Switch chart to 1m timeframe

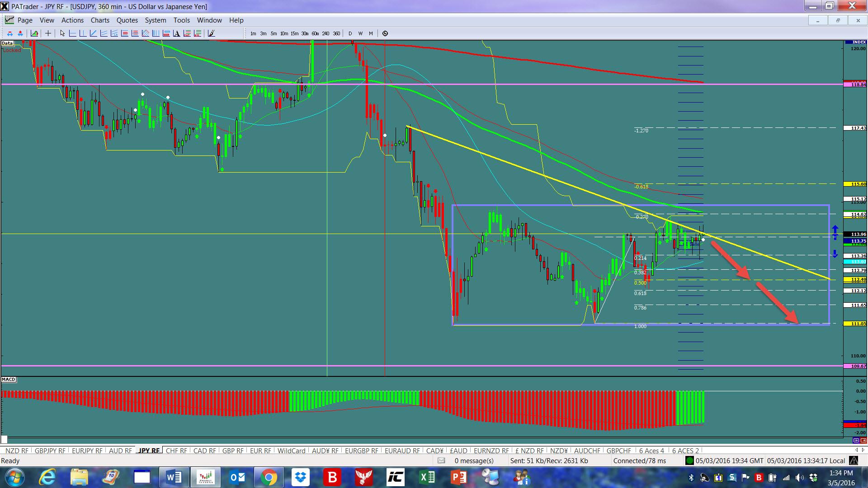coord(253,33)
